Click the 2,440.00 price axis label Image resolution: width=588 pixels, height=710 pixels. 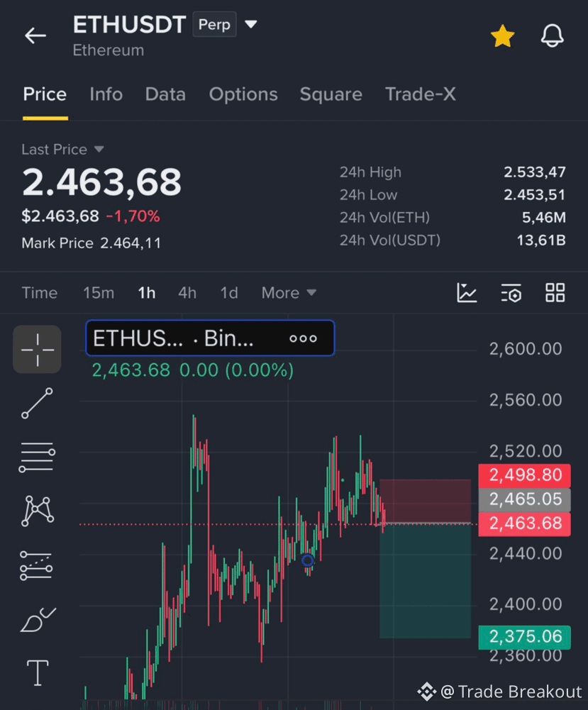point(525,553)
